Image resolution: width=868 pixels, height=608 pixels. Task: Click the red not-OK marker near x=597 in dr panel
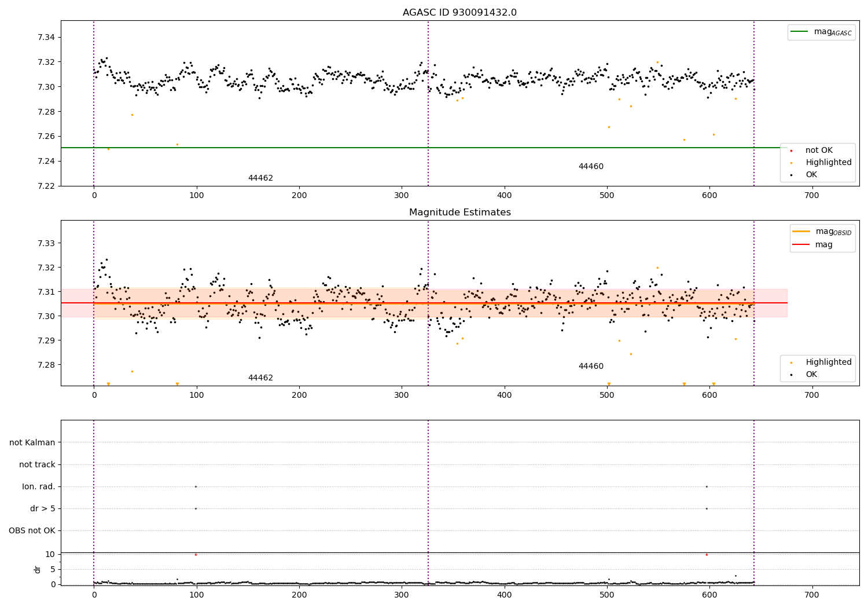pyautogui.click(x=707, y=555)
